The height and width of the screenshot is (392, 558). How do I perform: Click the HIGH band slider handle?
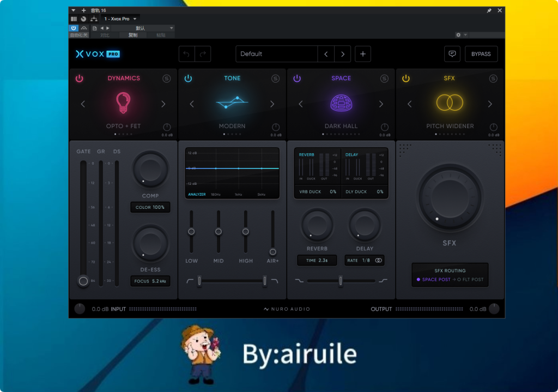point(246,232)
